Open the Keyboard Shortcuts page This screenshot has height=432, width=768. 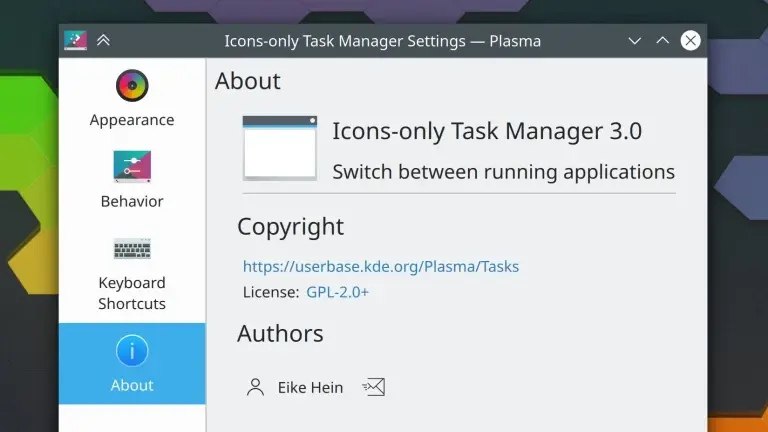tap(132, 274)
